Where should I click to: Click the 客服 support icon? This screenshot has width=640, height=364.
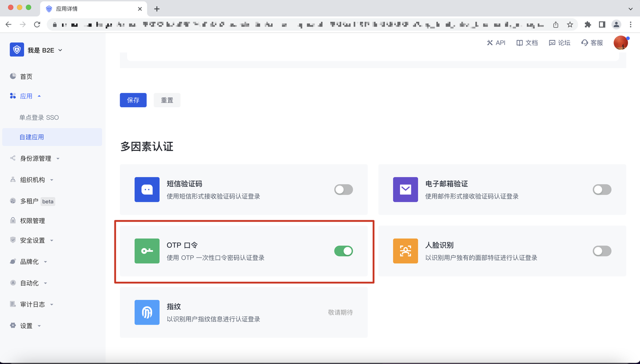(x=591, y=42)
